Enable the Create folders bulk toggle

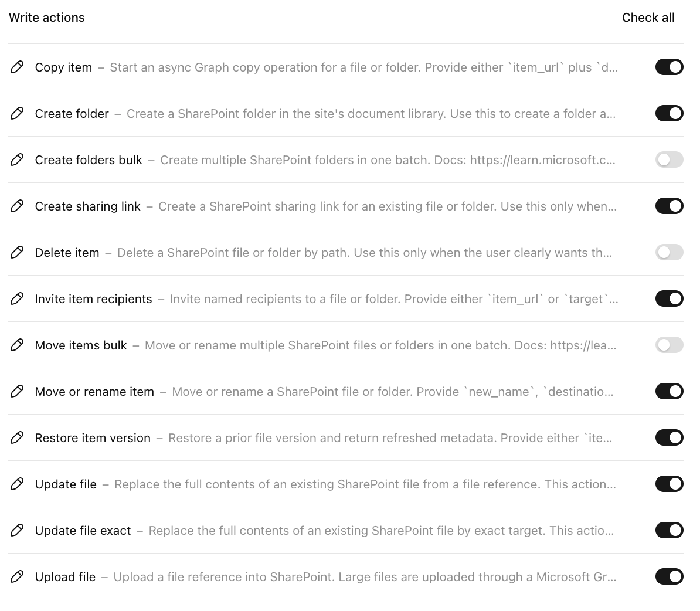pyautogui.click(x=669, y=159)
